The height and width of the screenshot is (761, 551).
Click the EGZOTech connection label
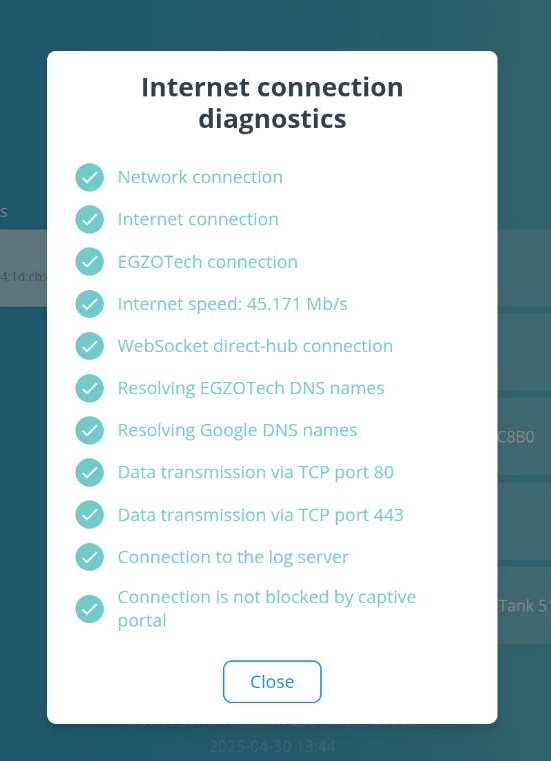208,262
